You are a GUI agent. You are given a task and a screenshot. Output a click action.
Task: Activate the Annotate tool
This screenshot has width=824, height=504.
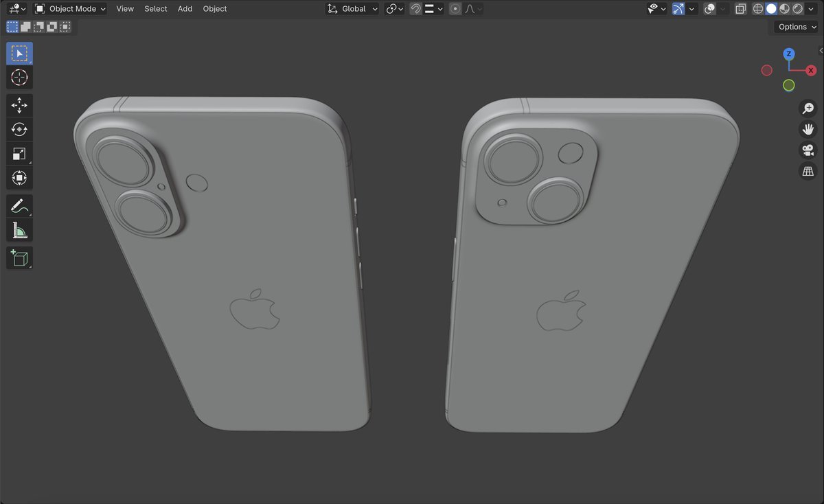(19, 206)
